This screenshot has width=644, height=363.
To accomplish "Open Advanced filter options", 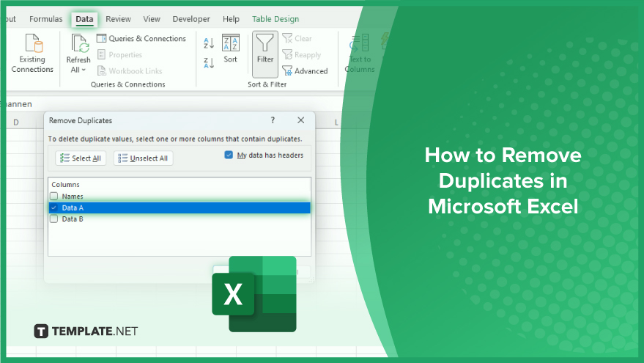I will (306, 70).
